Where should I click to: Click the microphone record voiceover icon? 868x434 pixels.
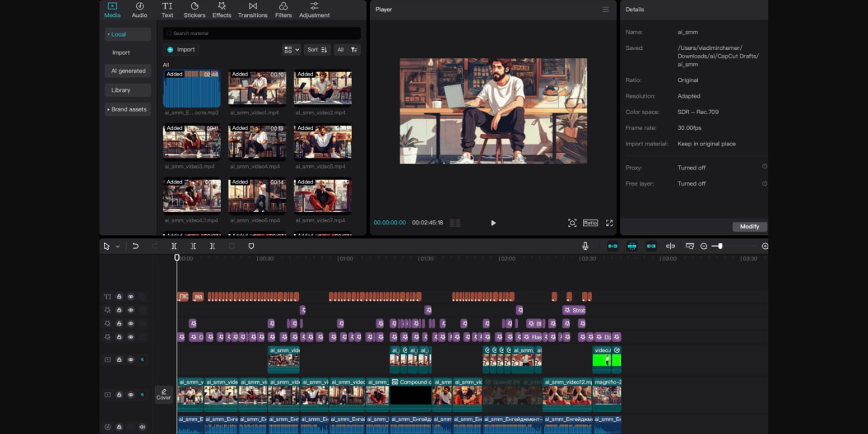pyautogui.click(x=585, y=246)
